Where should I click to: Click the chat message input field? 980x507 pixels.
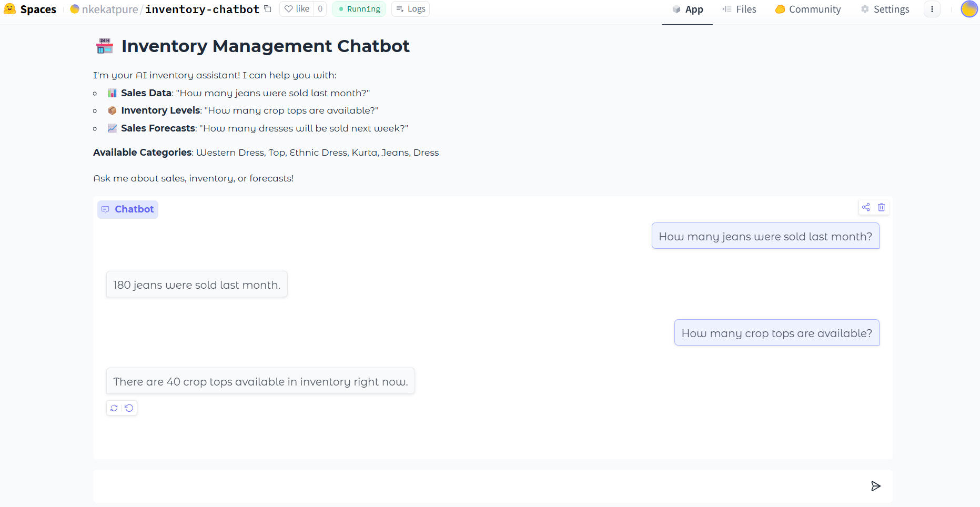(x=473, y=486)
